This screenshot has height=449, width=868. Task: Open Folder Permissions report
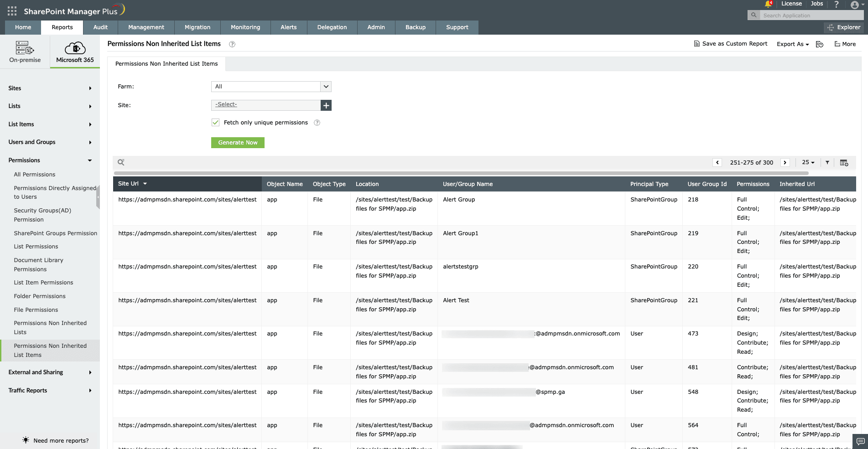coord(40,296)
